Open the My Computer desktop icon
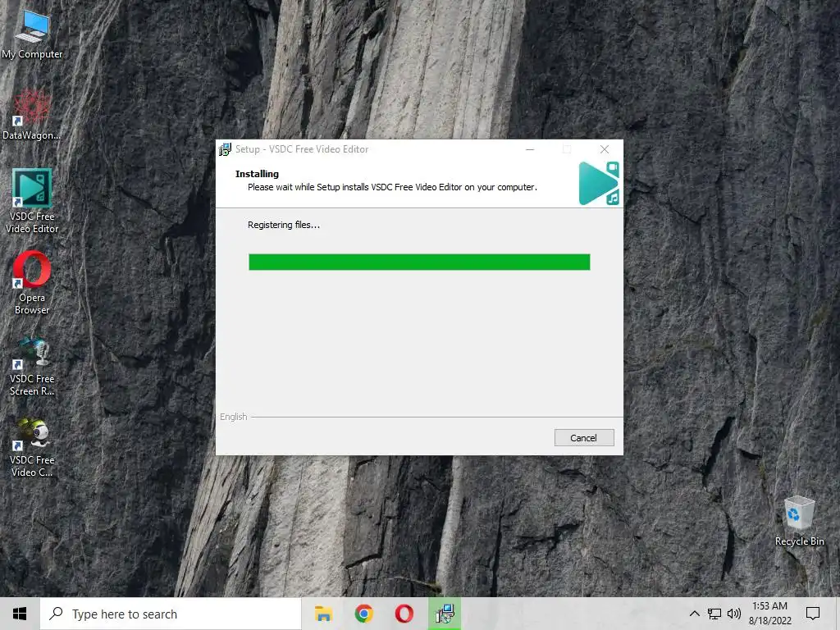This screenshot has width=840, height=630. pos(32,34)
